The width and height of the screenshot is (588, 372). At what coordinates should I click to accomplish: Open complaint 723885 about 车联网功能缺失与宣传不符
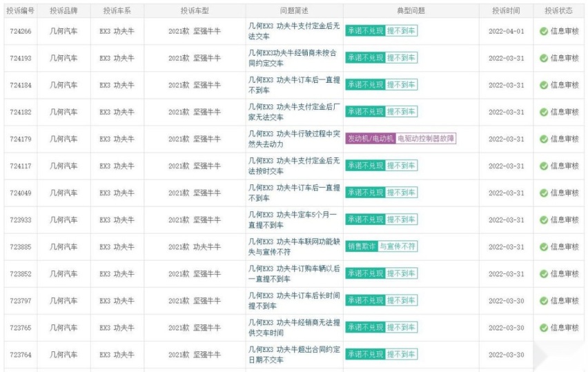[x=294, y=247]
